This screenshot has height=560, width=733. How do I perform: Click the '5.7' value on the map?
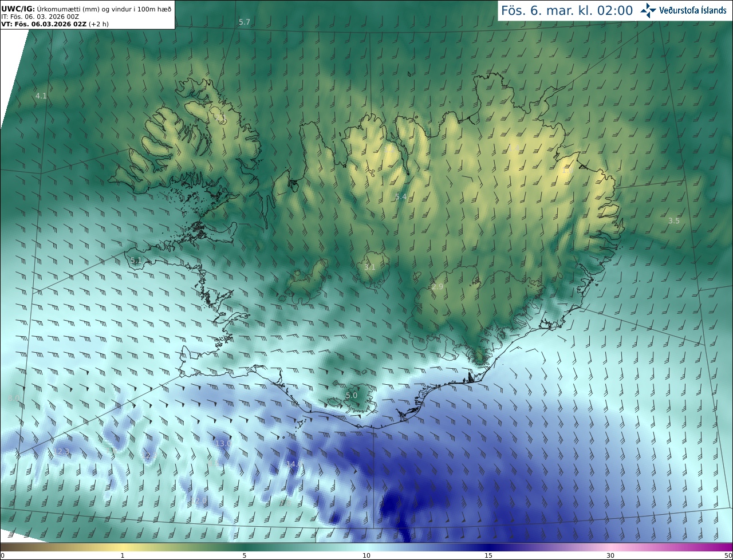point(245,22)
